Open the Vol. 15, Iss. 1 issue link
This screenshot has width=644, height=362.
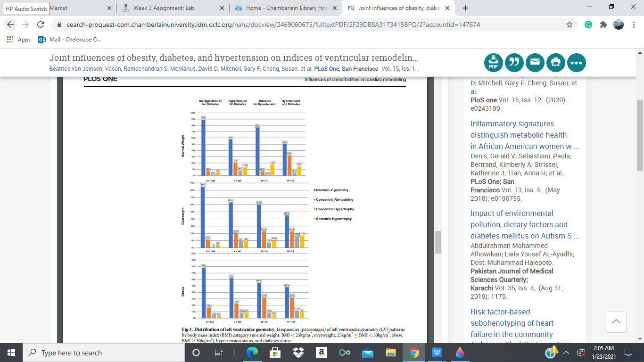click(400, 69)
